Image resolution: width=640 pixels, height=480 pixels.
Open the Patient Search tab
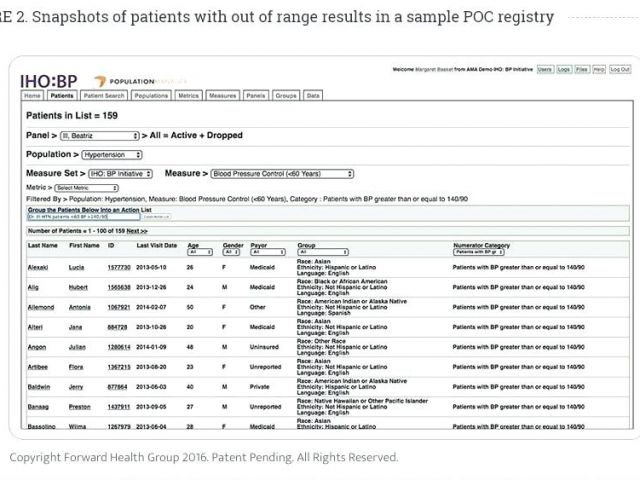click(x=104, y=96)
